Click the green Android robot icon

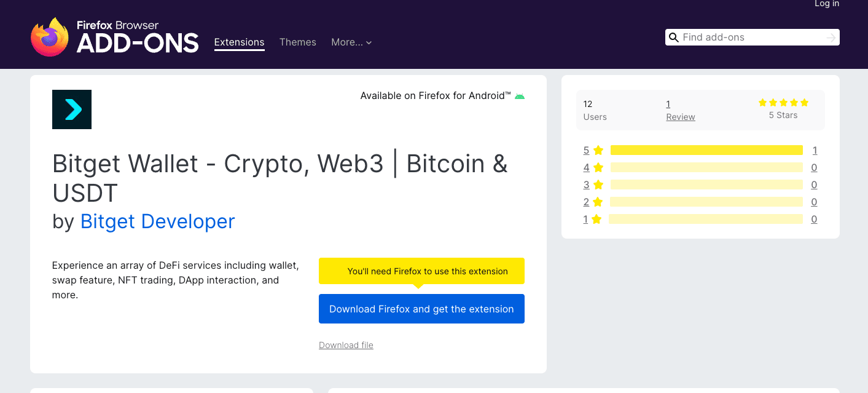pyautogui.click(x=520, y=96)
